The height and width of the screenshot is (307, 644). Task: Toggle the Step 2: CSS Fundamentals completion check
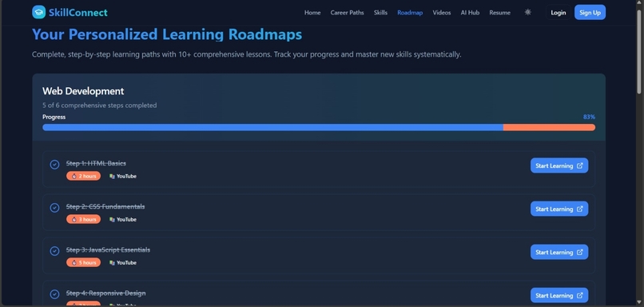pos(54,208)
